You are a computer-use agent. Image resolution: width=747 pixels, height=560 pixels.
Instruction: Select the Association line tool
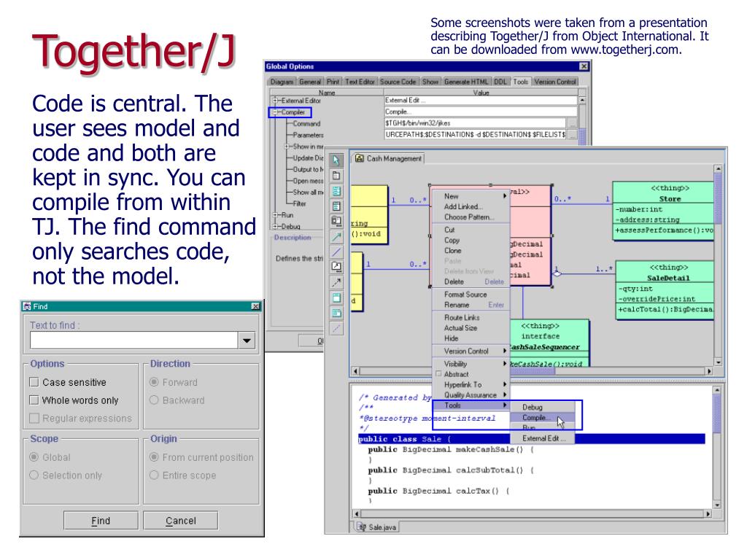(336, 252)
